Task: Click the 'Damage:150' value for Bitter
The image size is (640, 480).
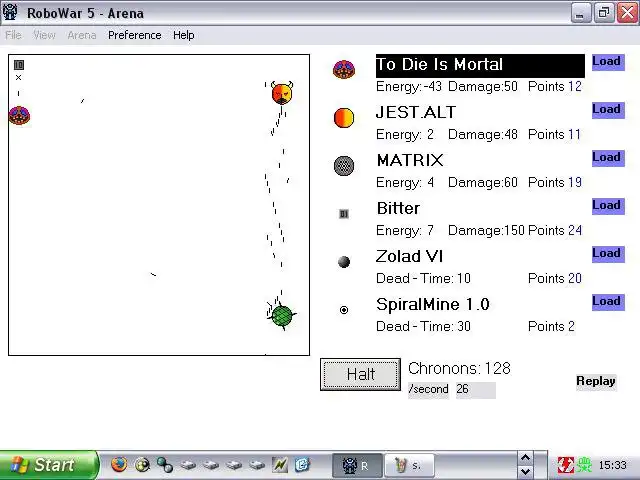Action: click(x=486, y=231)
